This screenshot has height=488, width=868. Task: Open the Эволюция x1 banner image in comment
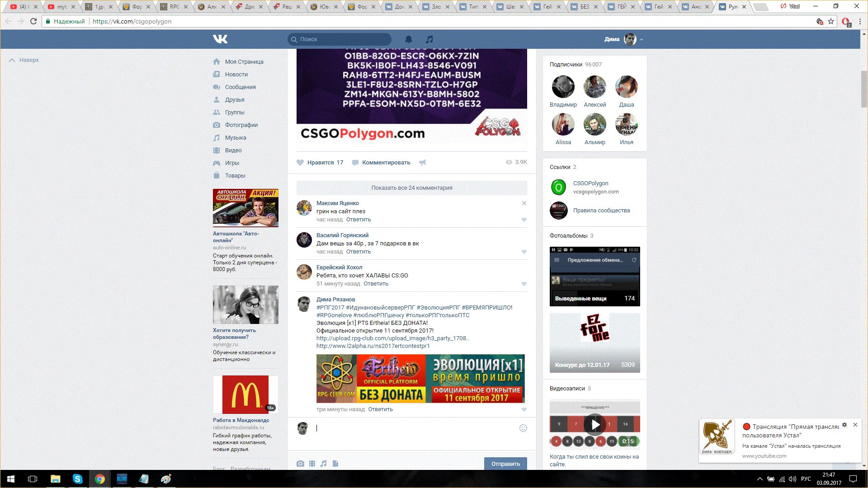pos(420,379)
